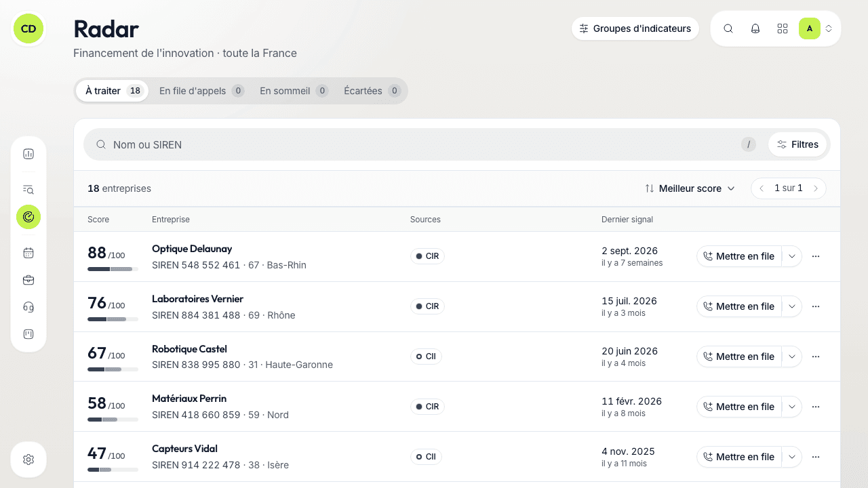This screenshot has height=488, width=868.
Task: Click the search magnifier icon in top bar
Action: coord(728,28)
